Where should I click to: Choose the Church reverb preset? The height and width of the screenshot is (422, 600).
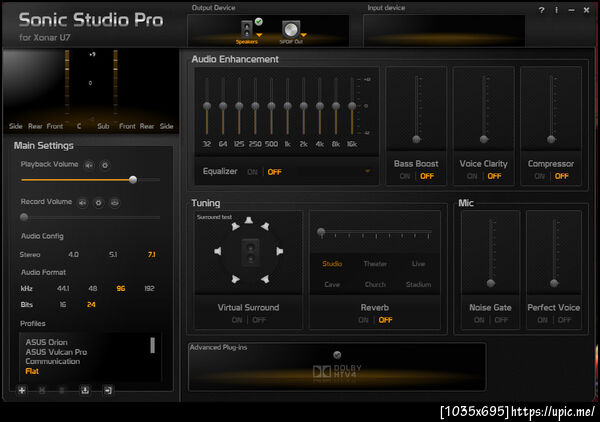pos(375,284)
